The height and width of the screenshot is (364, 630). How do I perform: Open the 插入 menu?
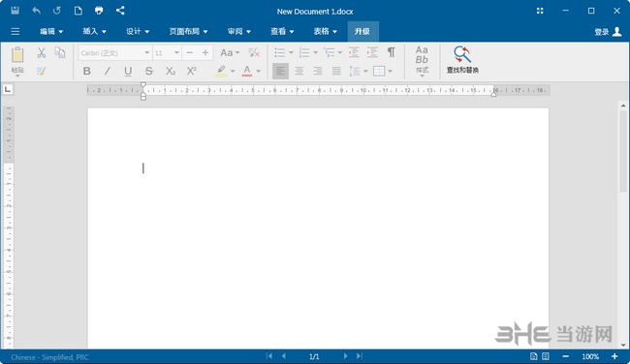click(94, 31)
